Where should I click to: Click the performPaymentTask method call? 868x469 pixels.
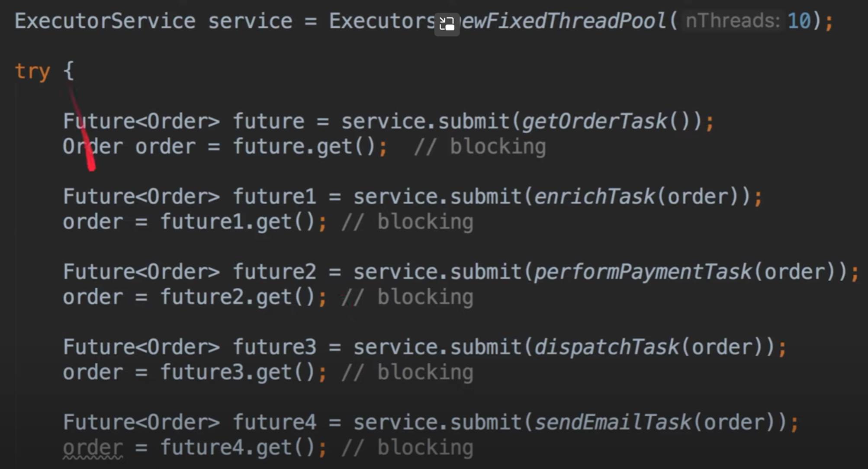click(643, 272)
